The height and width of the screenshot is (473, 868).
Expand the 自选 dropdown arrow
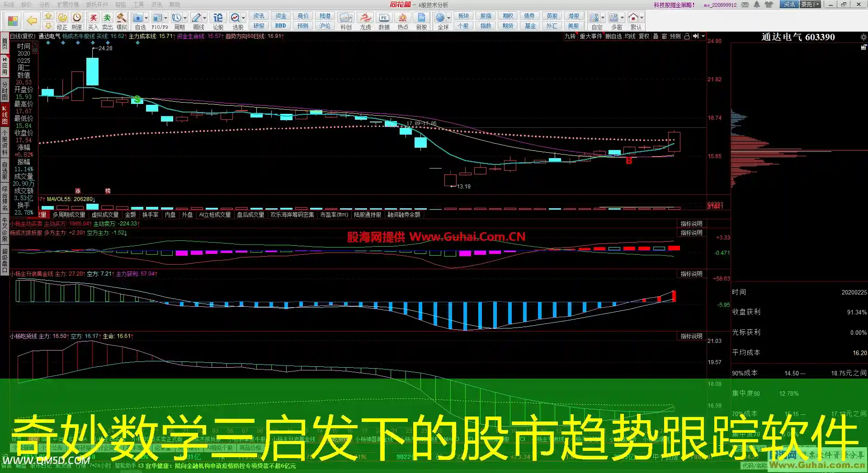(146, 18)
